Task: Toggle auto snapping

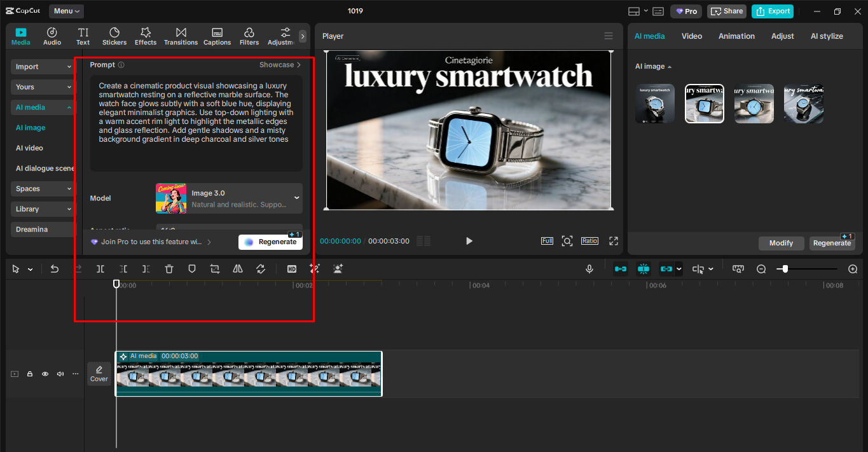Action: (644, 269)
